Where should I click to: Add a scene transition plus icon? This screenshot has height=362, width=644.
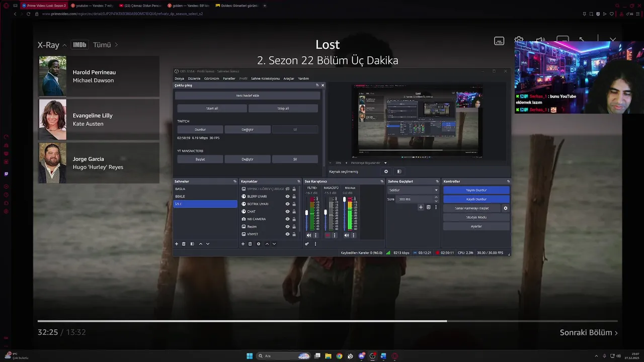tap(421, 207)
